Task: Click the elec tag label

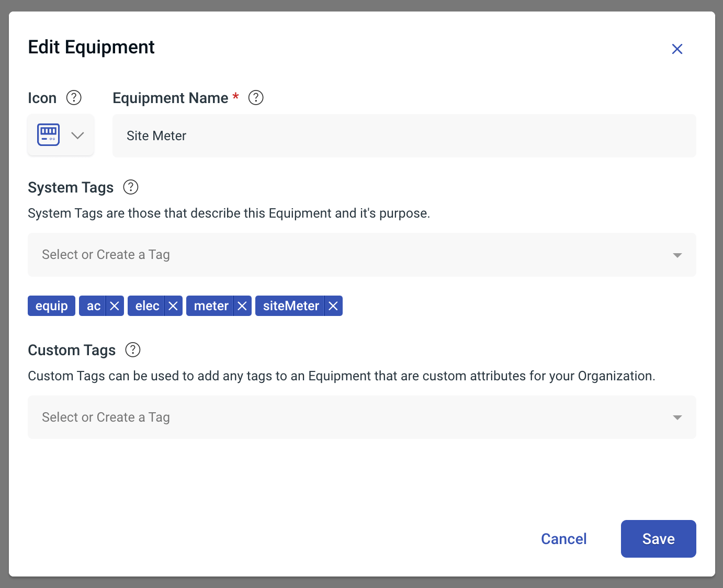Action: [x=147, y=306]
